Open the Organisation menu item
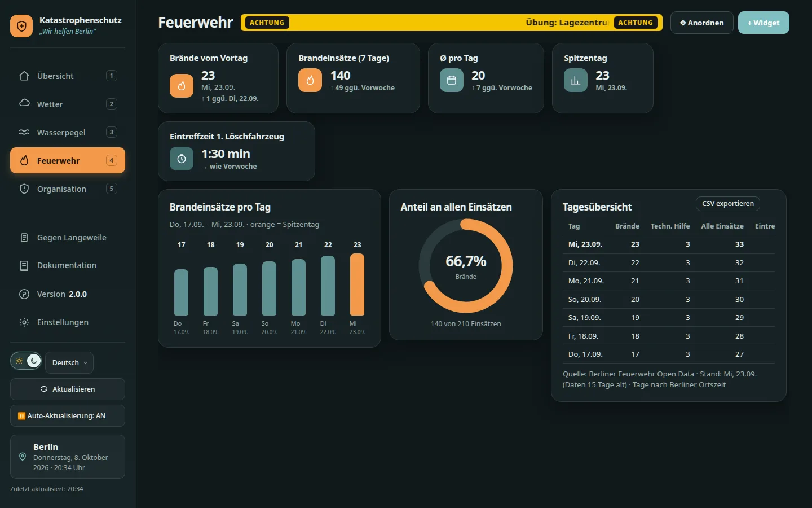Image resolution: width=812 pixels, height=508 pixels. 68,189
